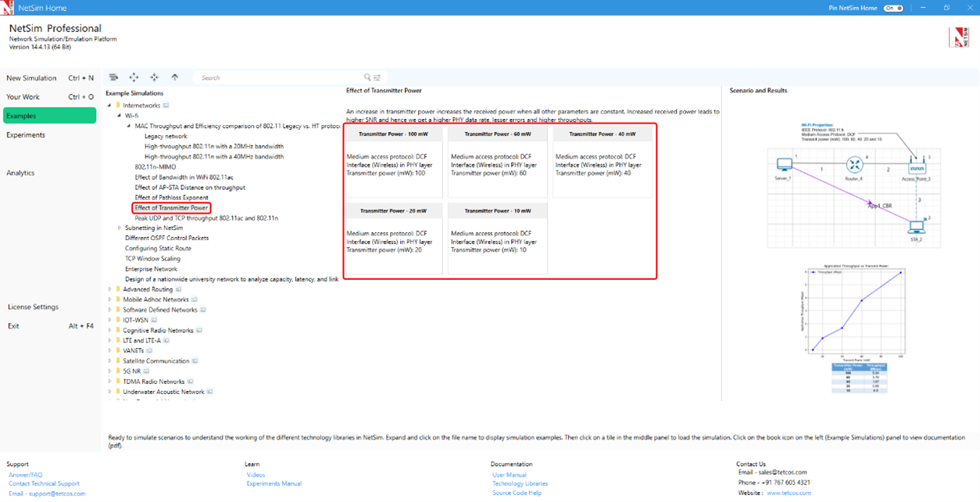Expand the Cognitive Radio Networks folder
The image size is (980, 502).
(110, 331)
